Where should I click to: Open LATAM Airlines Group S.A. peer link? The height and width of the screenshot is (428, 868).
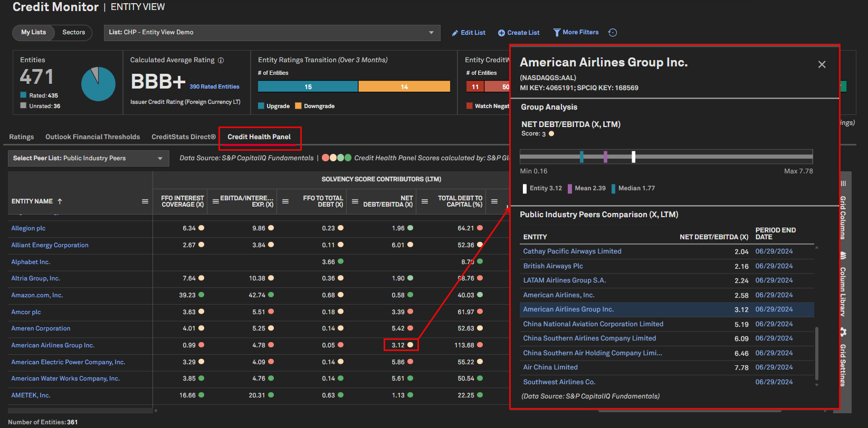[565, 280]
